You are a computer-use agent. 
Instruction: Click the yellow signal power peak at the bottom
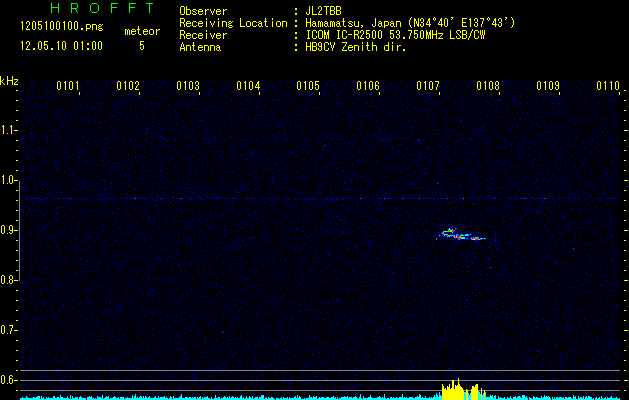pyautogui.click(x=458, y=390)
